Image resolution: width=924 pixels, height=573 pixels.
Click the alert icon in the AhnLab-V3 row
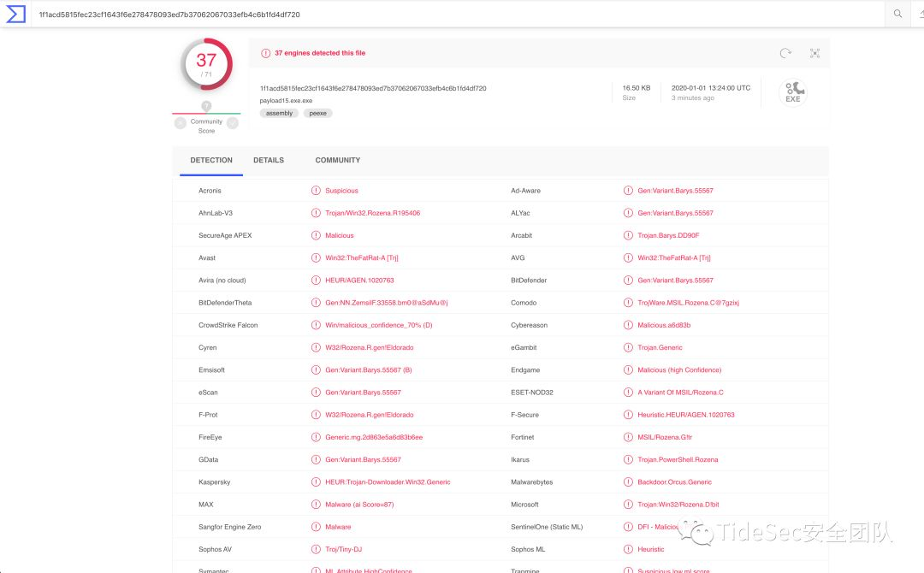coord(316,213)
